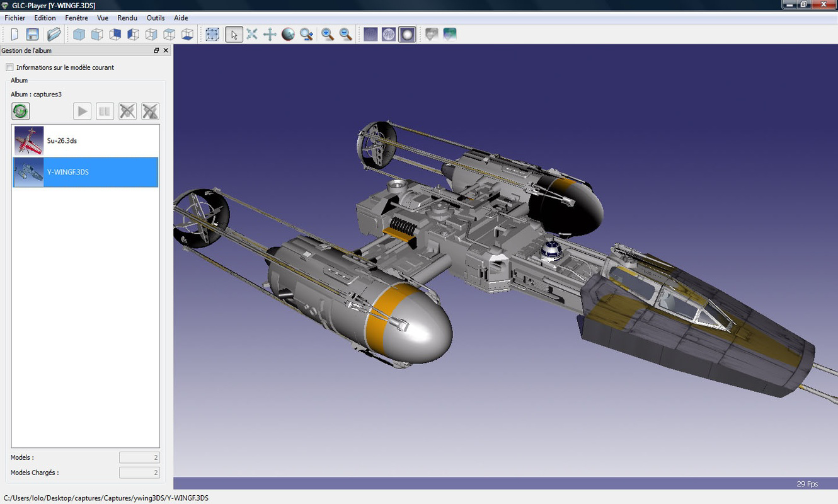Viewport: 838px width, 504px height.
Task: Toggle the zoom out magnifier
Action: click(x=345, y=34)
